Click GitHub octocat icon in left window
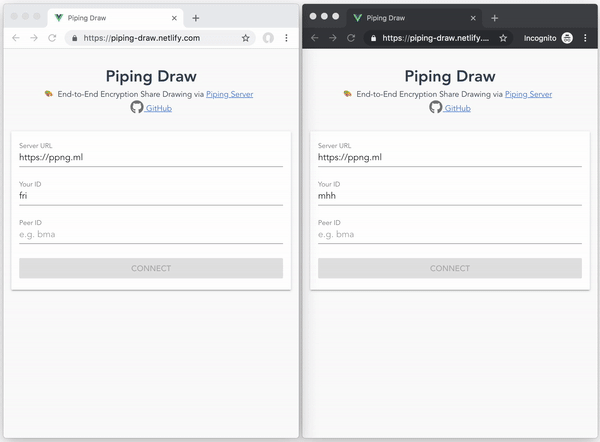The height and width of the screenshot is (442, 600). 137,107
